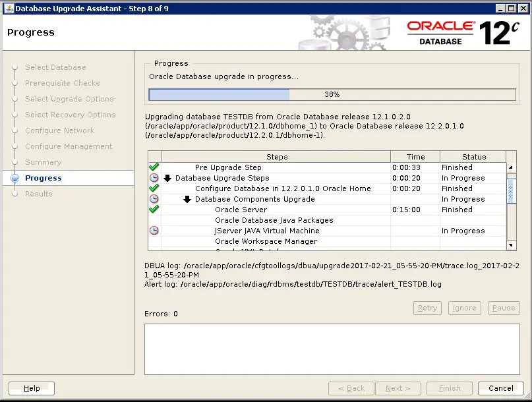Click the clock icon beside Database Upgrade Steps
532x402 pixels.
[154, 178]
